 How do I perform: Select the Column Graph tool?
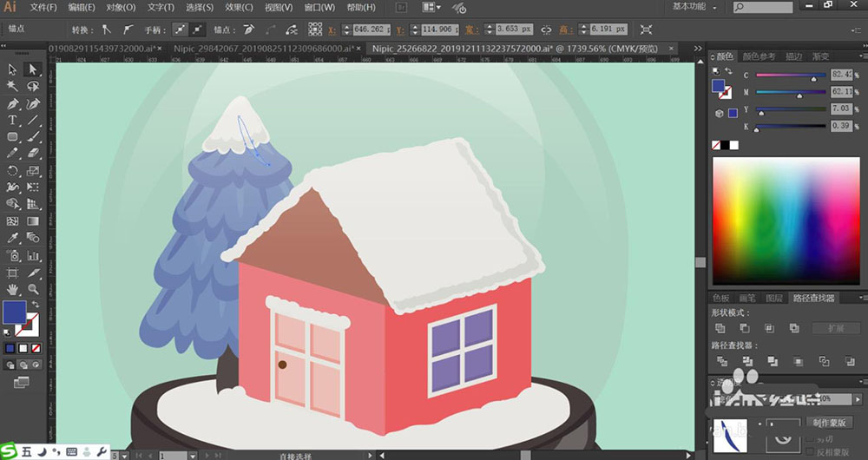(33, 256)
